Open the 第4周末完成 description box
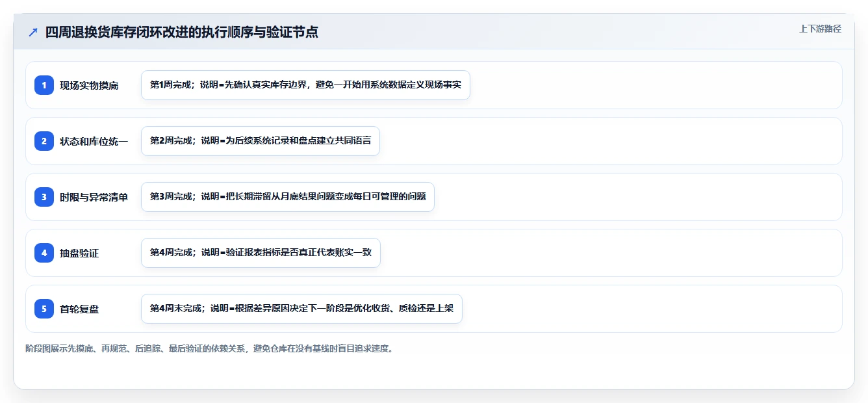 point(301,309)
